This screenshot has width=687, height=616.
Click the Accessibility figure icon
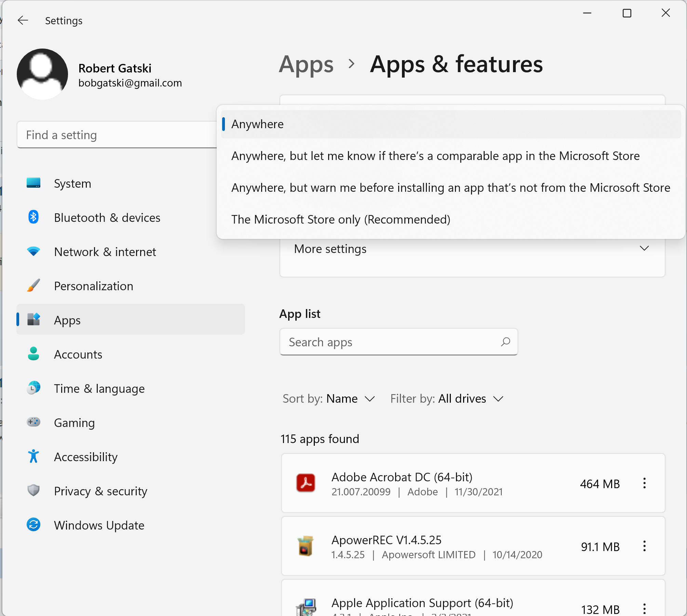click(33, 456)
